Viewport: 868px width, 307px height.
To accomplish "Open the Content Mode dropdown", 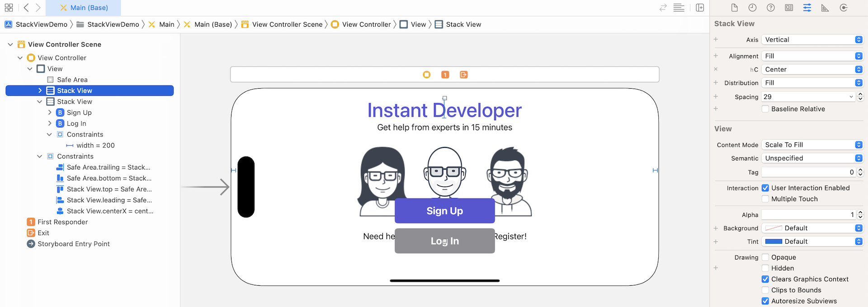I will [812, 145].
